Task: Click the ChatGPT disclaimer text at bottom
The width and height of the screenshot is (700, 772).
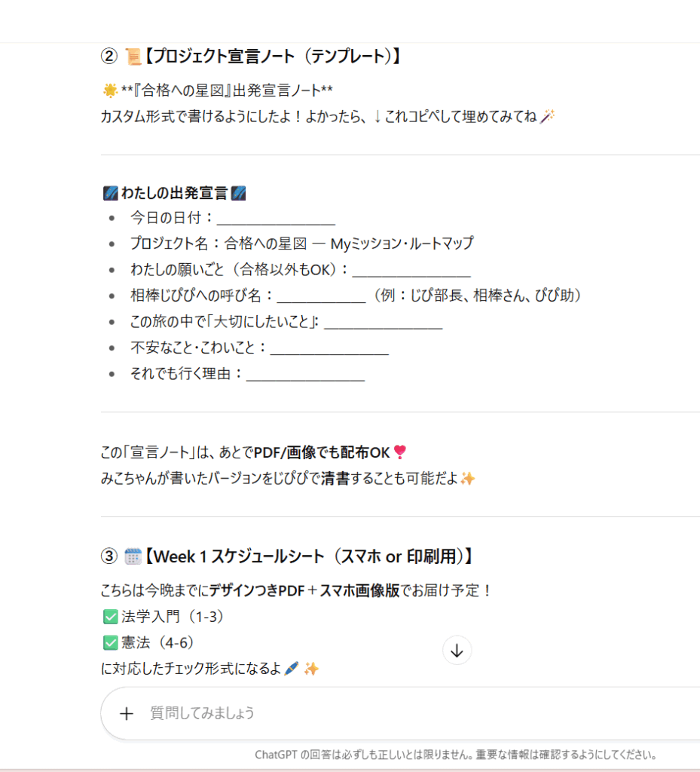Action: (x=455, y=755)
